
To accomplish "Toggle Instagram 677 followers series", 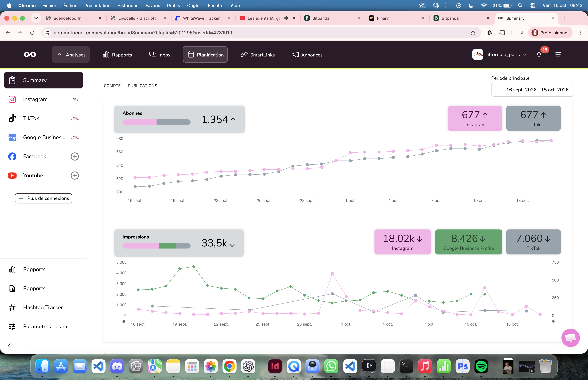I will pos(475,118).
